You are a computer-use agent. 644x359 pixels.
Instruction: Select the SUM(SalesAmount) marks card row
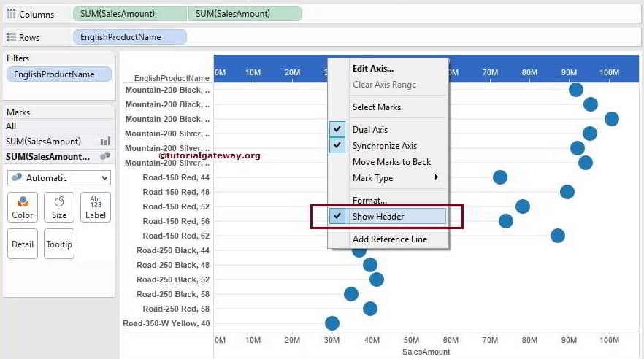tap(59, 142)
